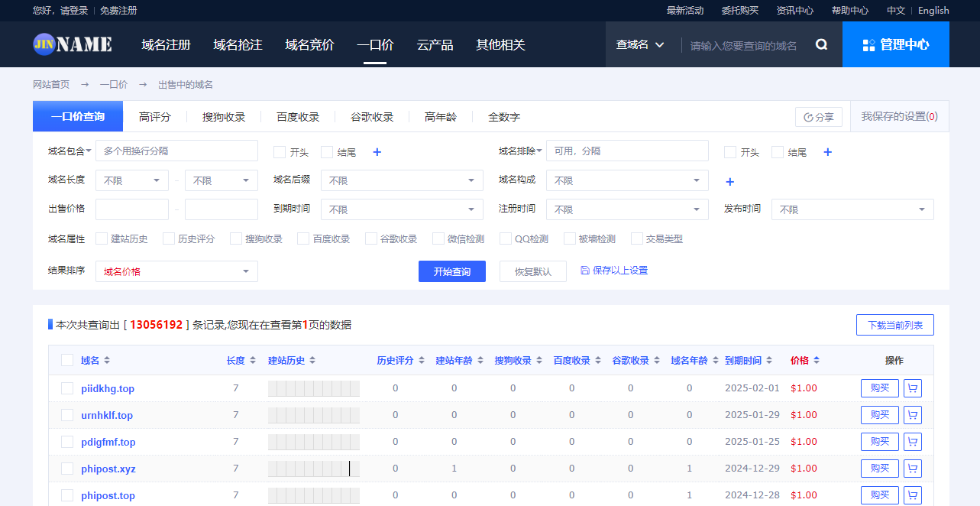Click the 分享 share button

tap(819, 117)
